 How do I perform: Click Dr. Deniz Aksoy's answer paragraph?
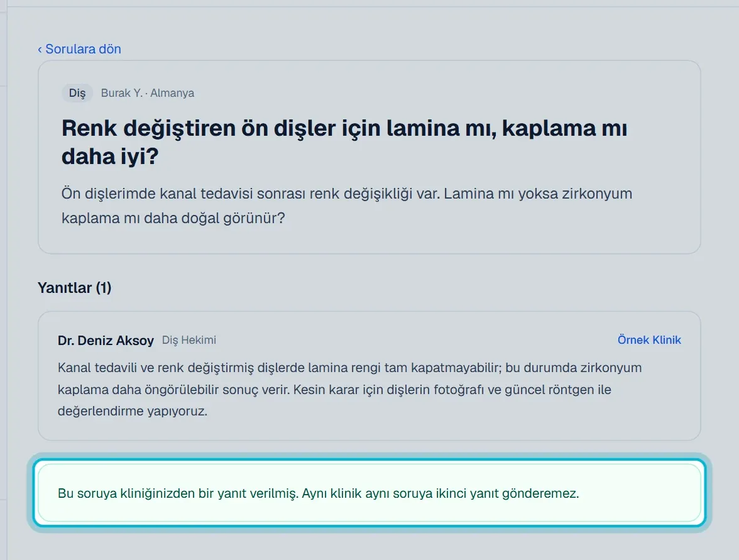(349, 390)
